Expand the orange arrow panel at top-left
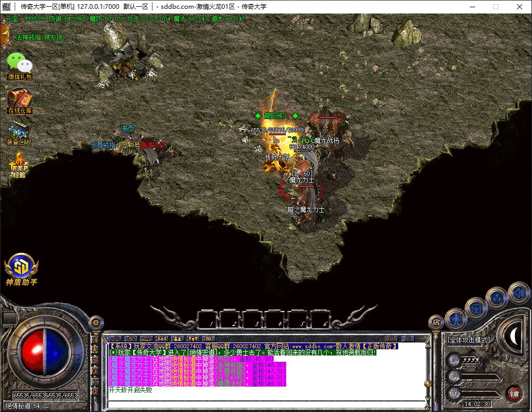The image size is (532, 412). [x=5, y=34]
